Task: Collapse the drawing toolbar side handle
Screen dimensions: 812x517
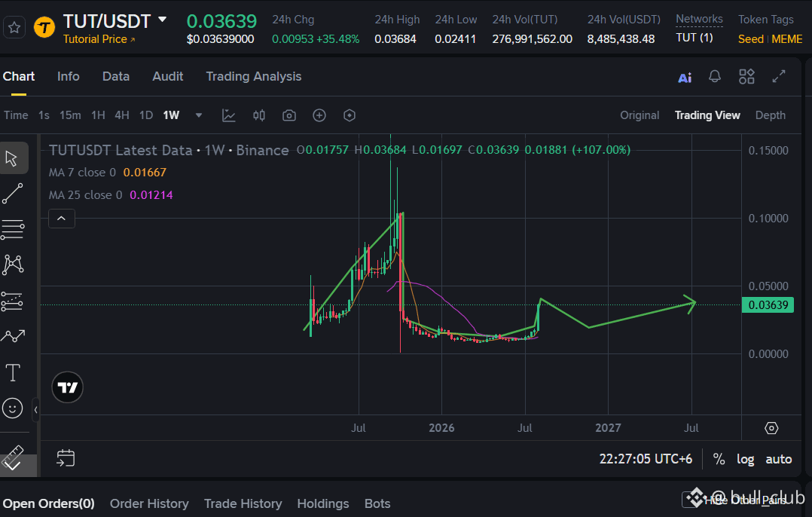Action: (x=35, y=410)
